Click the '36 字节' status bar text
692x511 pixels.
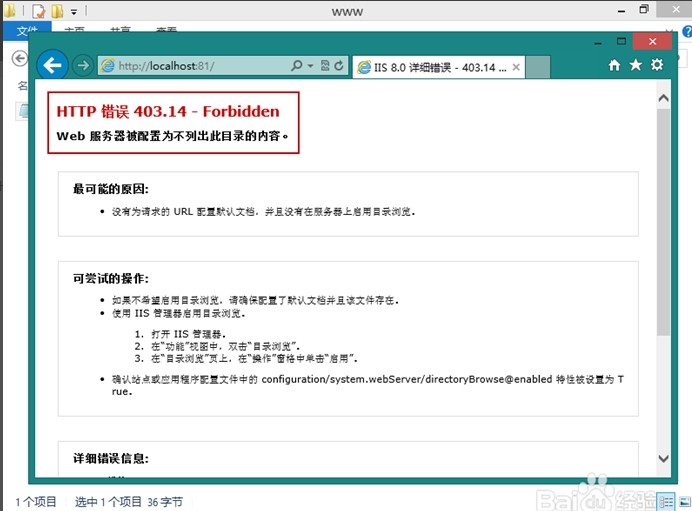point(165,502)
